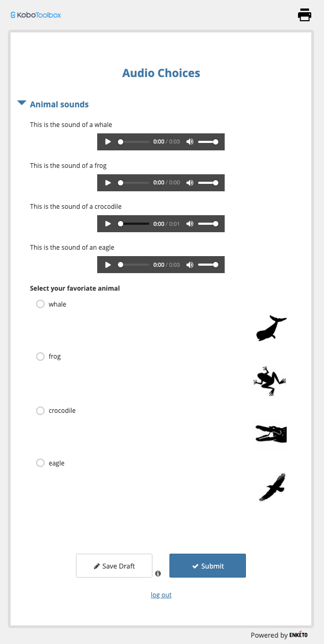Mute the frog audio player

click(x=190, y=183)
